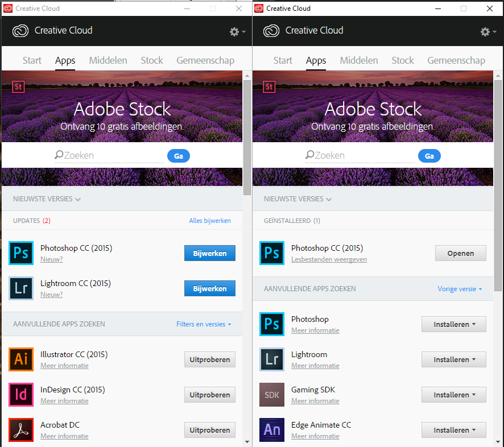This screenshot has width=504, height=447.
Task: Click Nieuw? link under Lightroom CC (2015)
Action: (51, 295)
